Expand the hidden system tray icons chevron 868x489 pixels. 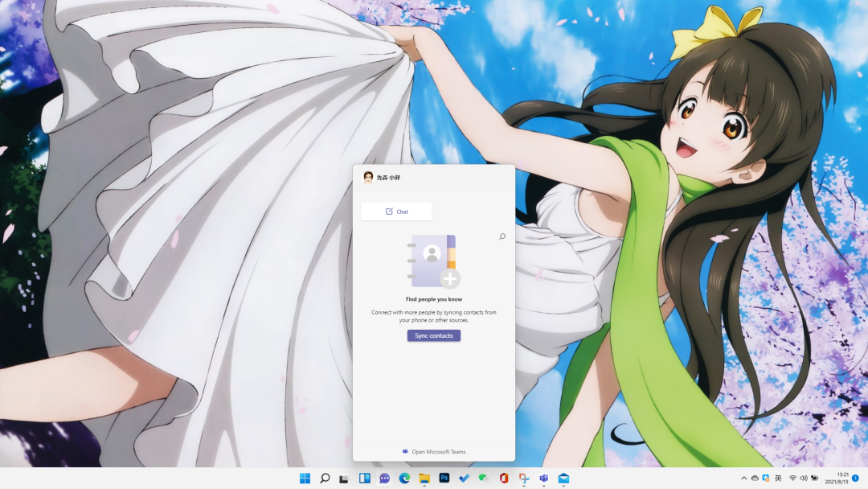tap(743, 479)
